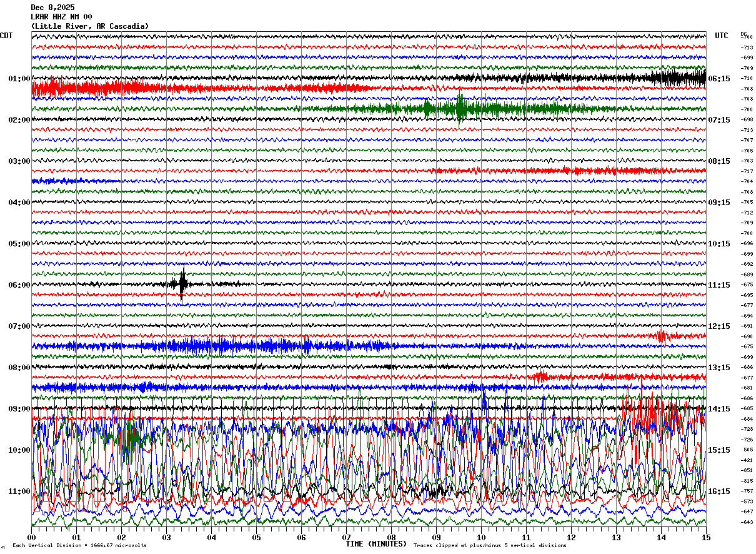Click the DC offset value -728
The width and height of the screenshot is (756, 554).
pos(747,429)
